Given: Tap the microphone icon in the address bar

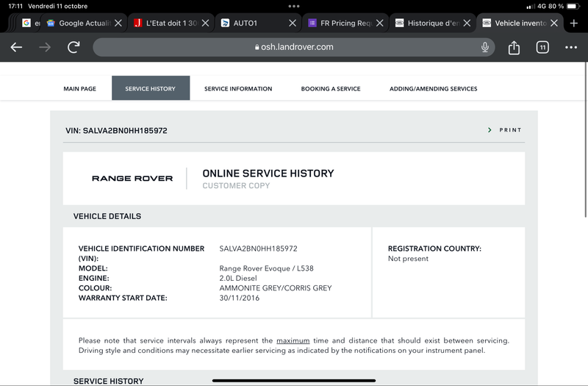Looking at the screenshot, I should 485,47.
